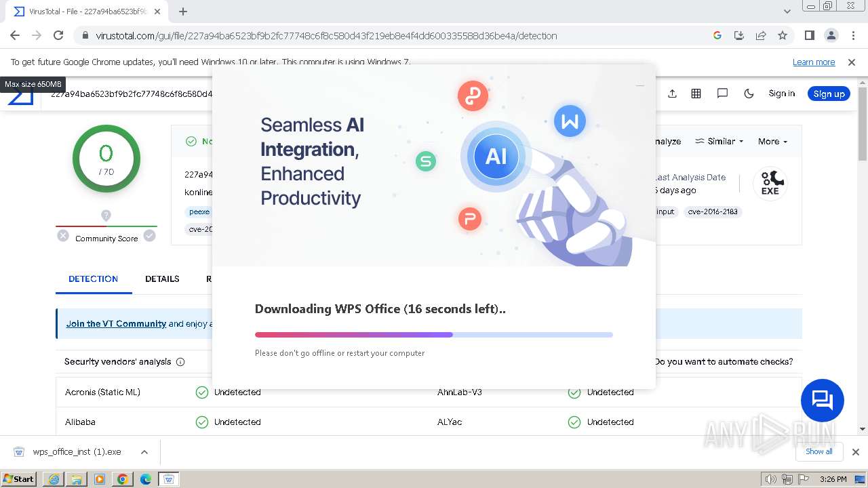Click Join the VT Community link
Viewport: 868px width, 488px height.
coord(116,323)
